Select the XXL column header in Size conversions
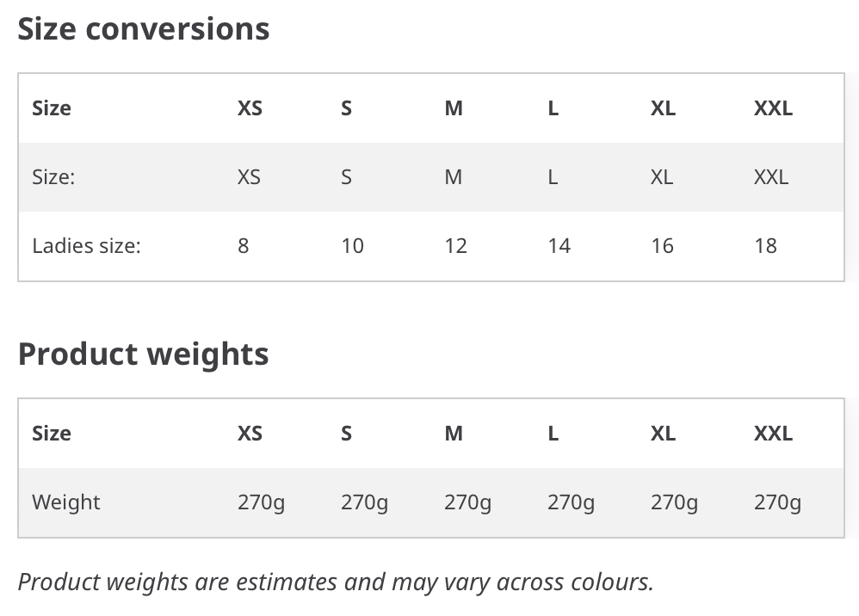The image size is (859, 616). pos(773,108)
